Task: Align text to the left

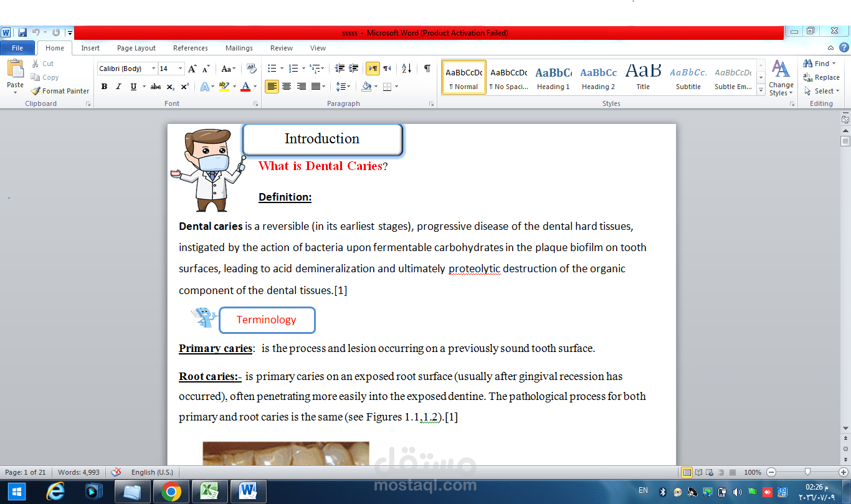Action: tap(272, 87)
